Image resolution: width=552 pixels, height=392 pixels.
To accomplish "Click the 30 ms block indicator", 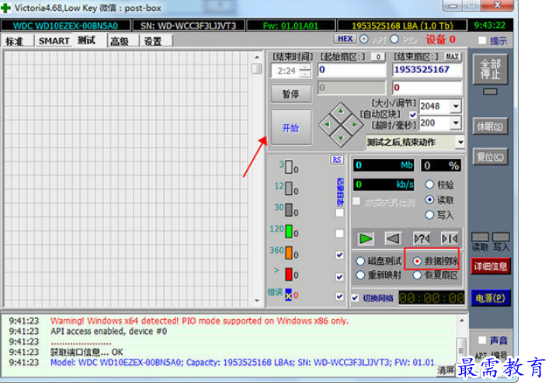I will pos(289,210).
